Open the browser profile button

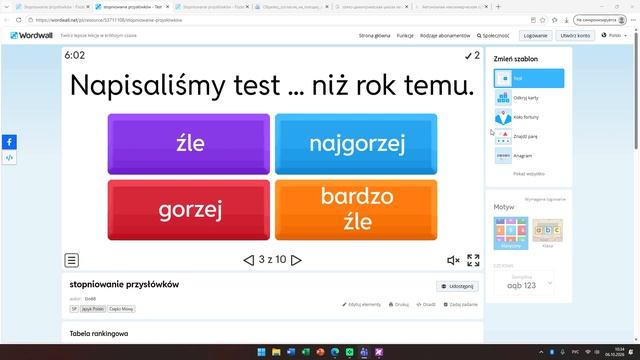click(x=600, y=20)
